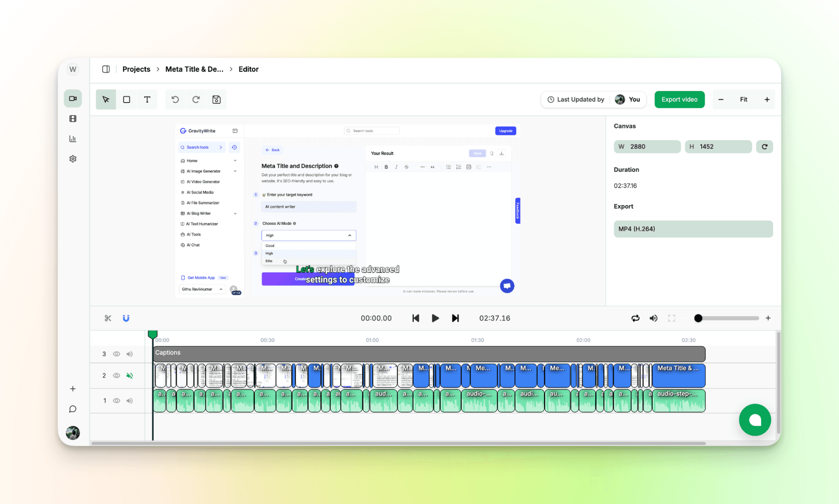Hide track 1 with the eye toggle

point(116,400)
